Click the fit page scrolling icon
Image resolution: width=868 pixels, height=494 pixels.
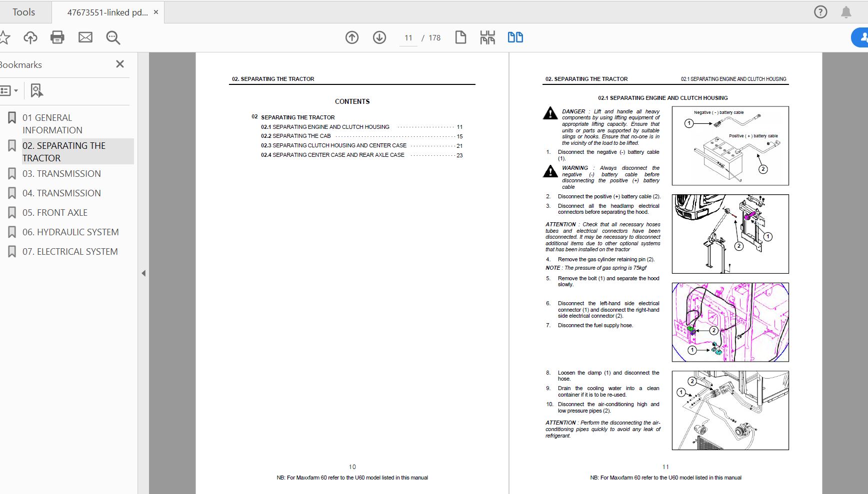pyautogui.click(x=487, y=37)
